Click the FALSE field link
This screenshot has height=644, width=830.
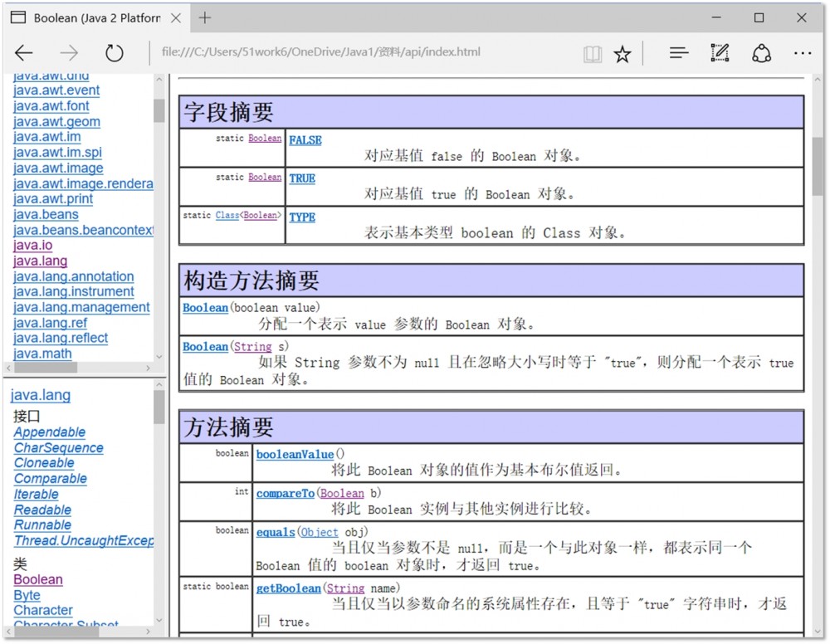tap(305, 139)
